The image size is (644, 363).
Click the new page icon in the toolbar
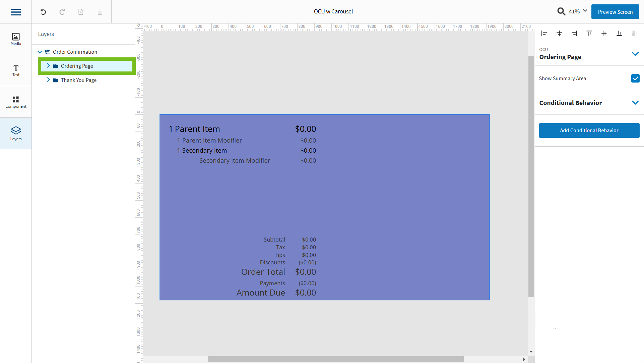pos(80,12)
